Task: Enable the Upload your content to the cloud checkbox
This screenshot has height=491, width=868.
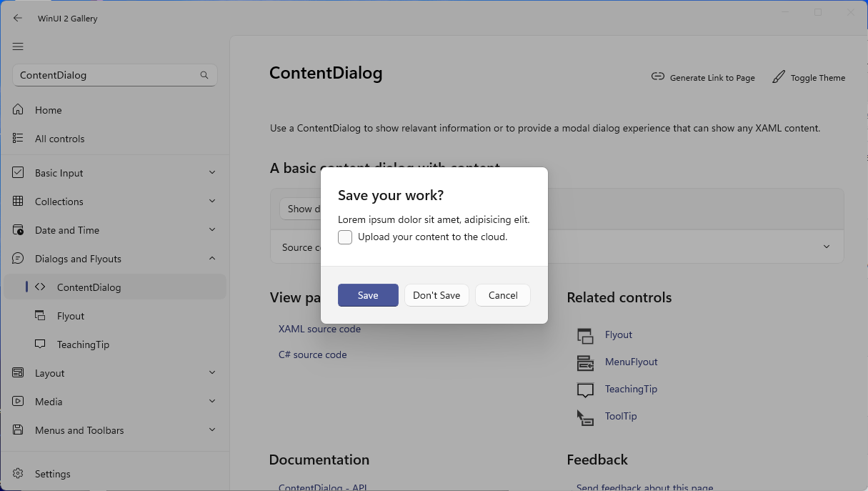Action: coord(345,237)
